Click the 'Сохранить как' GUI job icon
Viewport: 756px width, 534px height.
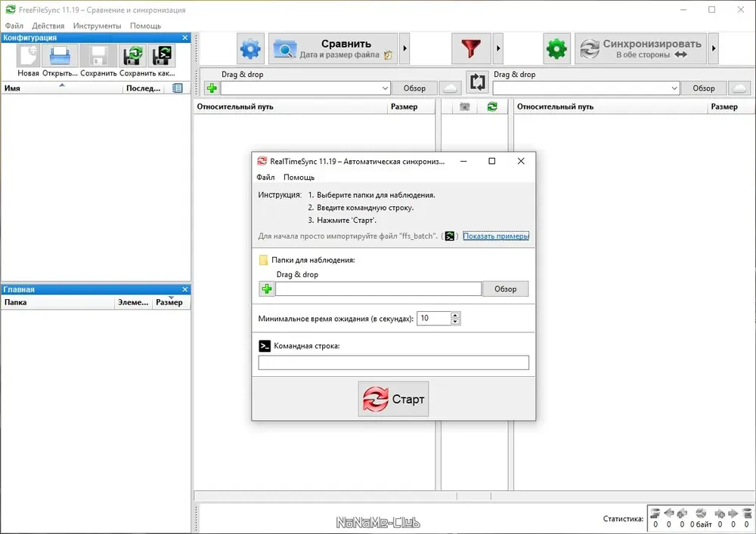132,55
